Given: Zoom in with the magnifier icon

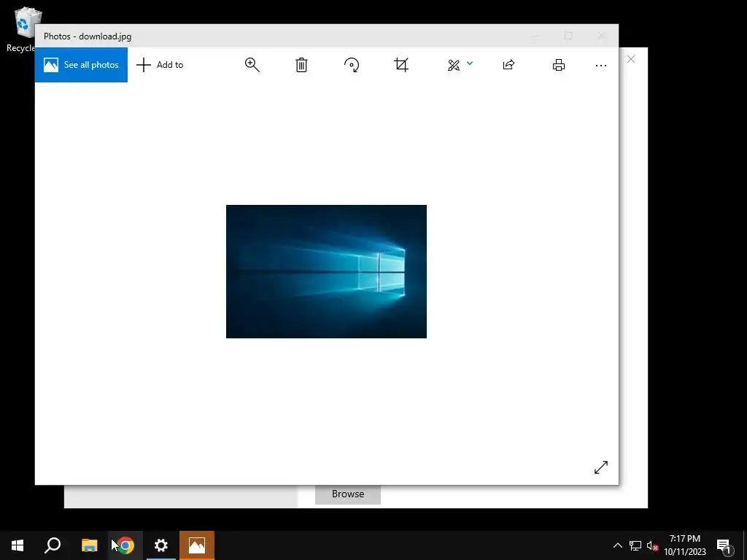Looking at the screenshot, I should pos(252,65).
